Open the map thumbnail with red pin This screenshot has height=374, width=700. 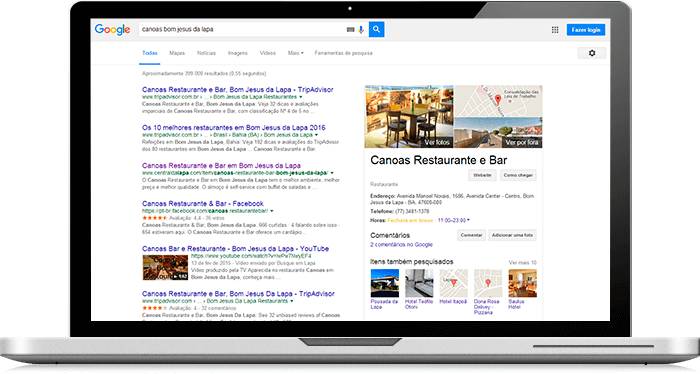[x=498, y=101]
